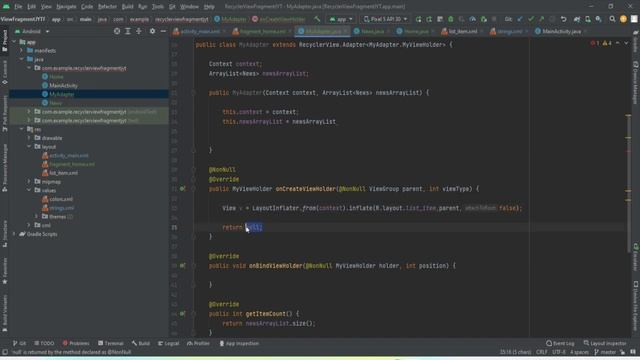Open the app run configuration dropdown
Screen dimensions: 640x360
click(340, 19)
